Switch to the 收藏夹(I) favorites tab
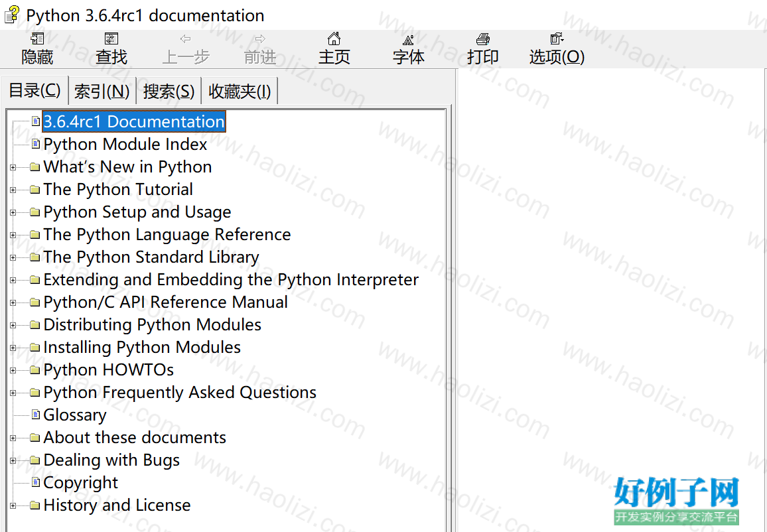Viewport: 767px width, 532px height. (240, 92)
